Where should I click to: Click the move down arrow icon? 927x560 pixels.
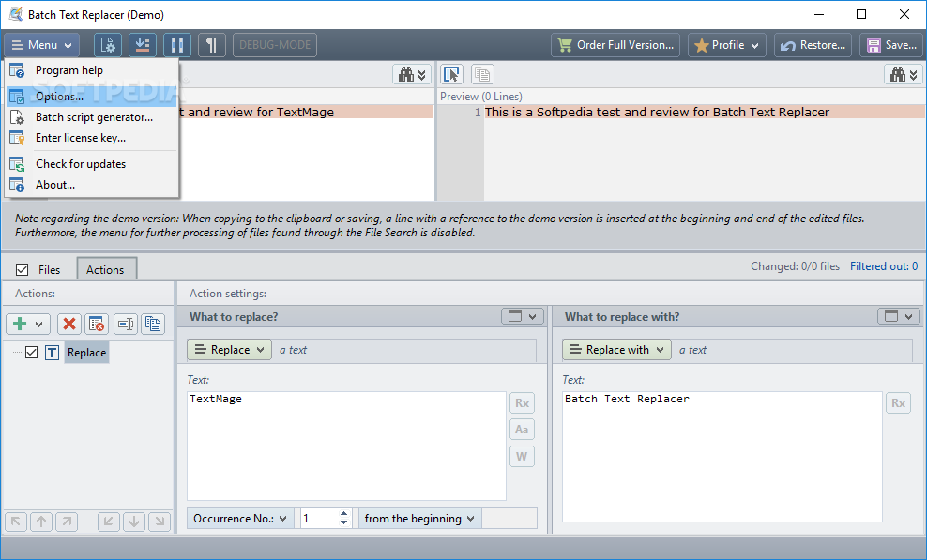(x=134, y=521)
